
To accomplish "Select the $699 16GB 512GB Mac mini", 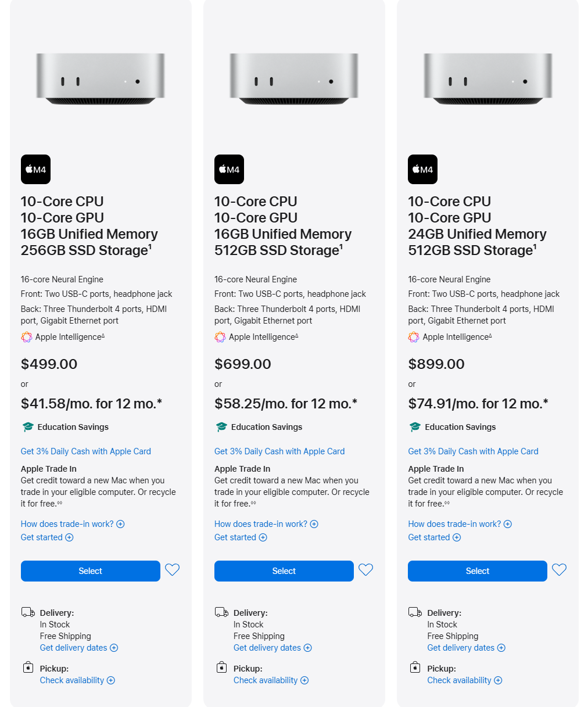I will tap(284, 571).
